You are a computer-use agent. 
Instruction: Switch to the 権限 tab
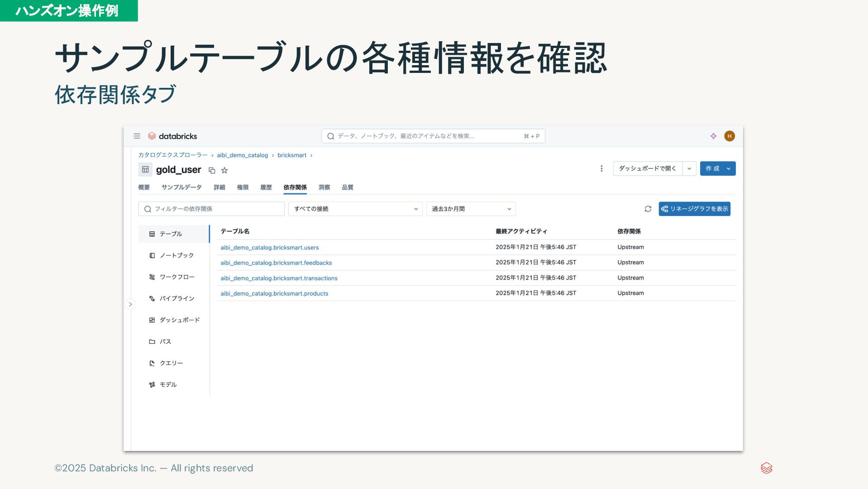[243, 187]
